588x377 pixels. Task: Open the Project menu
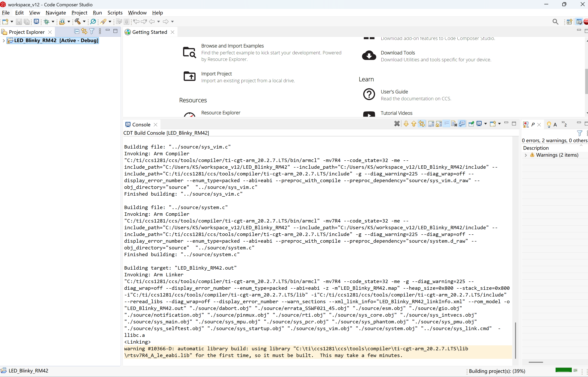(x=79, y=13)
